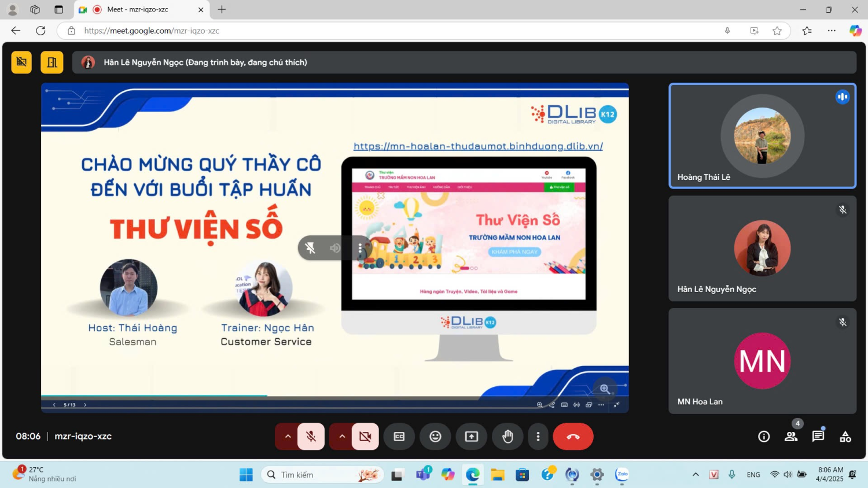This screenshot has width=868, height=488.
Task: Open File Explorer from the taskbar
Action: pos(498,475)
